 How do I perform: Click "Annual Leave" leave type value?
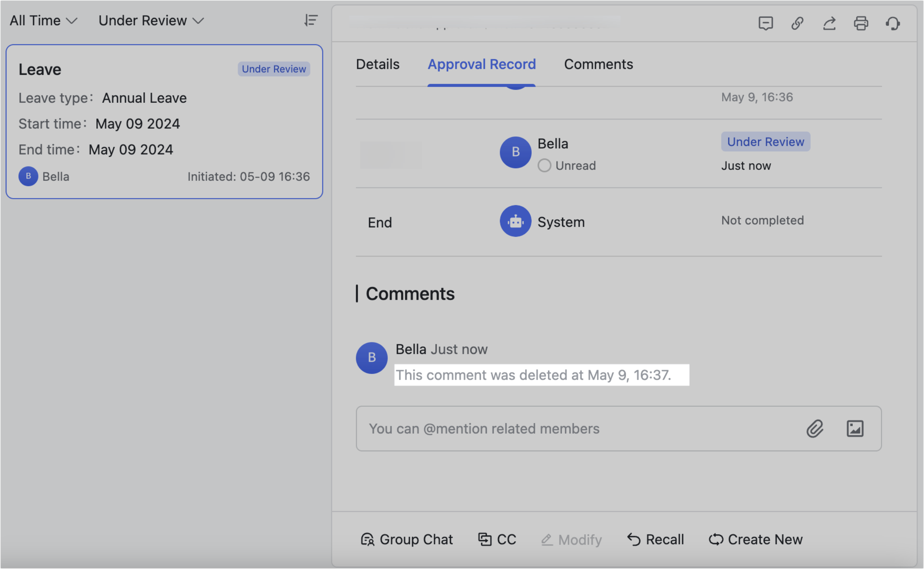tap(144, 98)
